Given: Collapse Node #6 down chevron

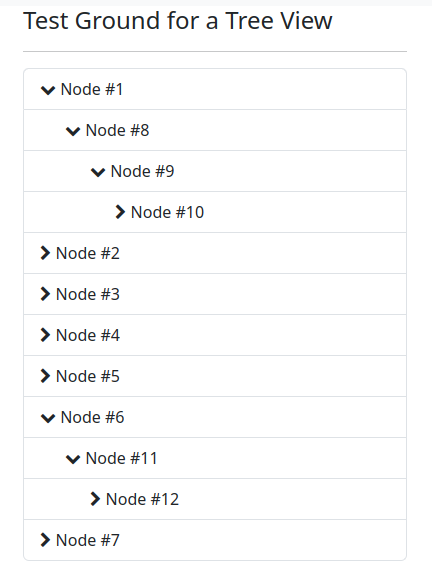Looking at the screenshot, I should tap(48, 418).
